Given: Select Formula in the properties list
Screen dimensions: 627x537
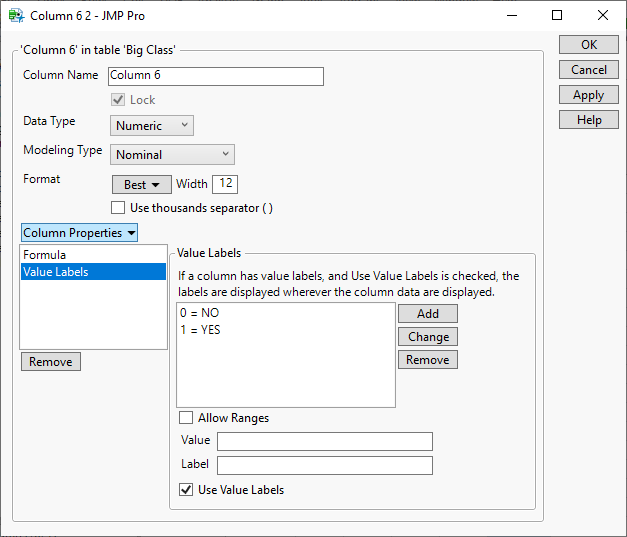Looking at the screenshot, I should (45, 255).
